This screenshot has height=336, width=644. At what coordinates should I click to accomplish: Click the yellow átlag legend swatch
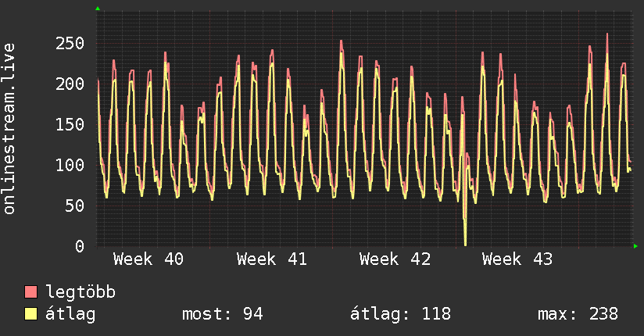[30, 314]
